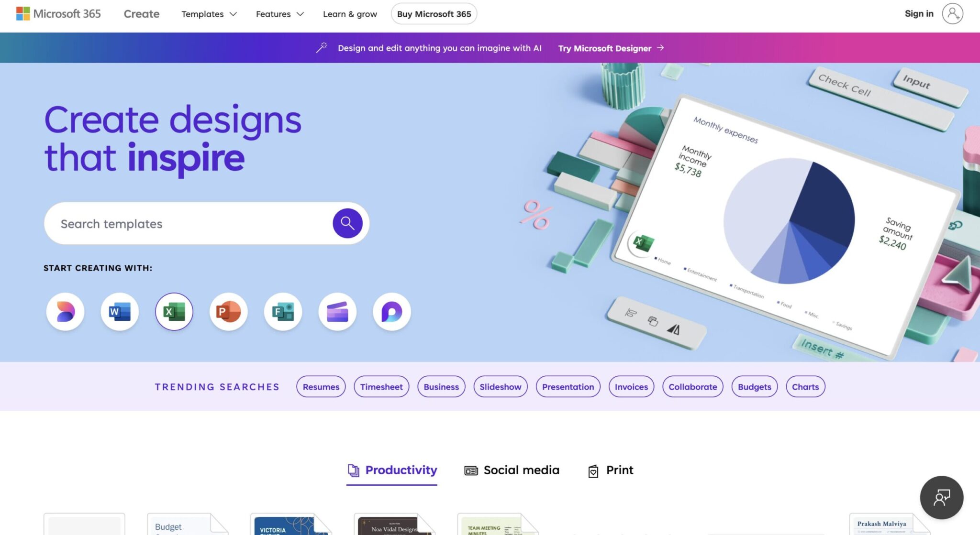Image resolution: width=980 pixels, height=535 pixels.
Task: Start creating with the PowerPoint icon
Action: click(x=229, y=312)
